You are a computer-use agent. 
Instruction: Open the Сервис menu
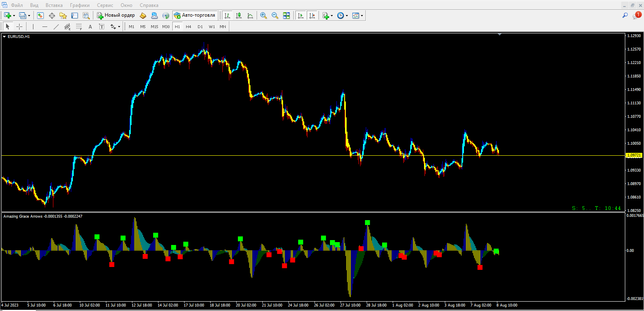pyautogui.click(x=105, y=5)
